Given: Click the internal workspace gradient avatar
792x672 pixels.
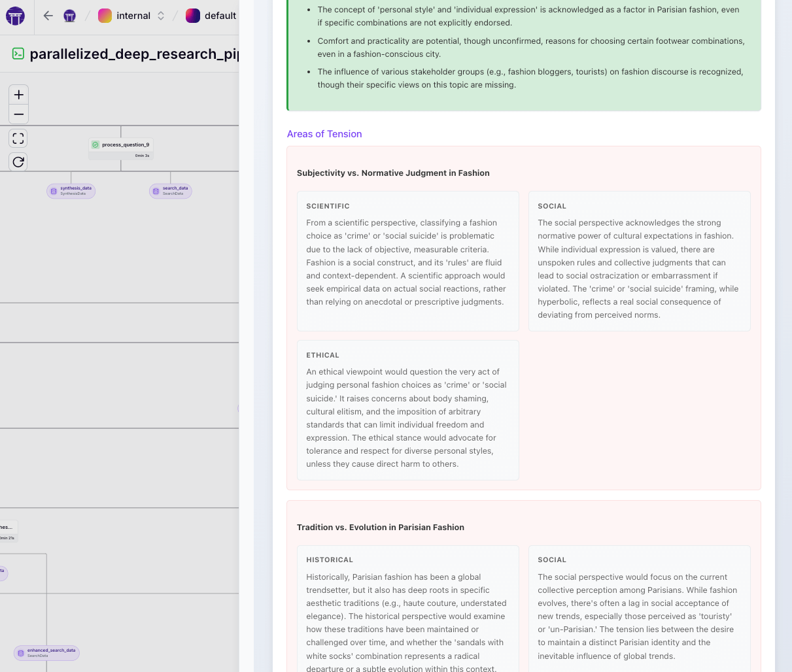Looking at the screenshot, I should [105, 16].
